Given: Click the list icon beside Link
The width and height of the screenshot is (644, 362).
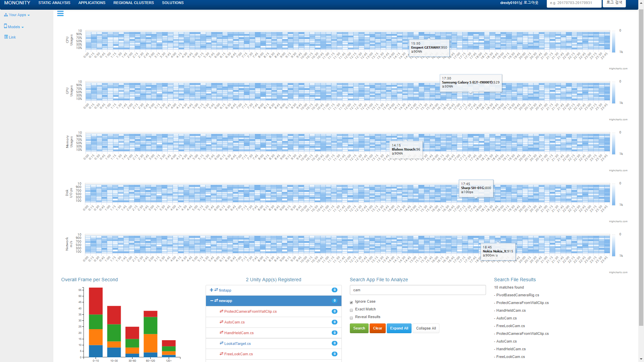Looking at the screenshot, I should 6,37.
